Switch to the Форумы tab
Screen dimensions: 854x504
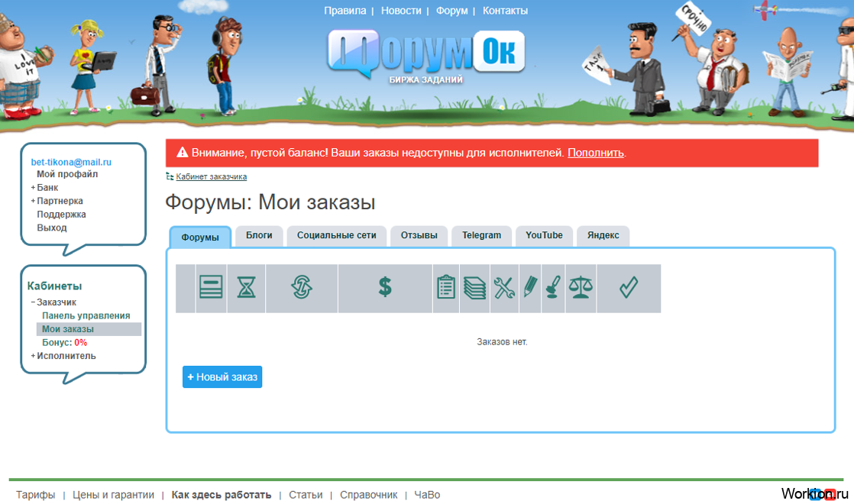[200, 237]
